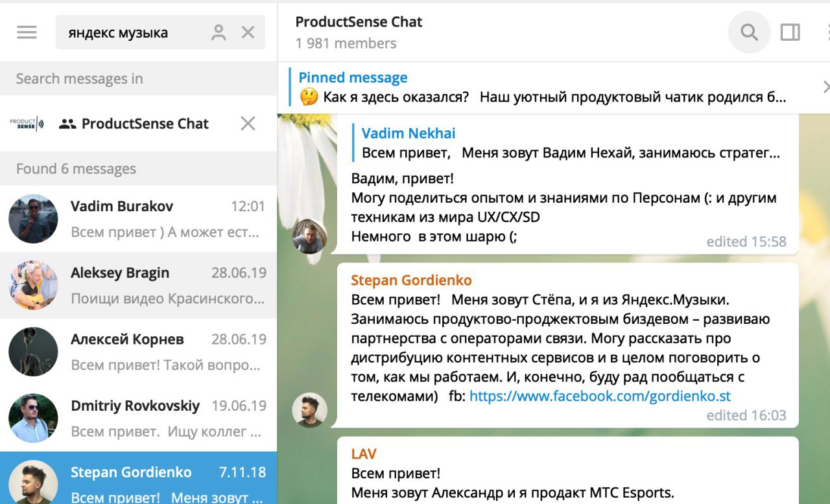Viewport: 830px width, 504px height.
Task: Click the arrow at the pinned bar's right end
Action: tap(825, 87)
